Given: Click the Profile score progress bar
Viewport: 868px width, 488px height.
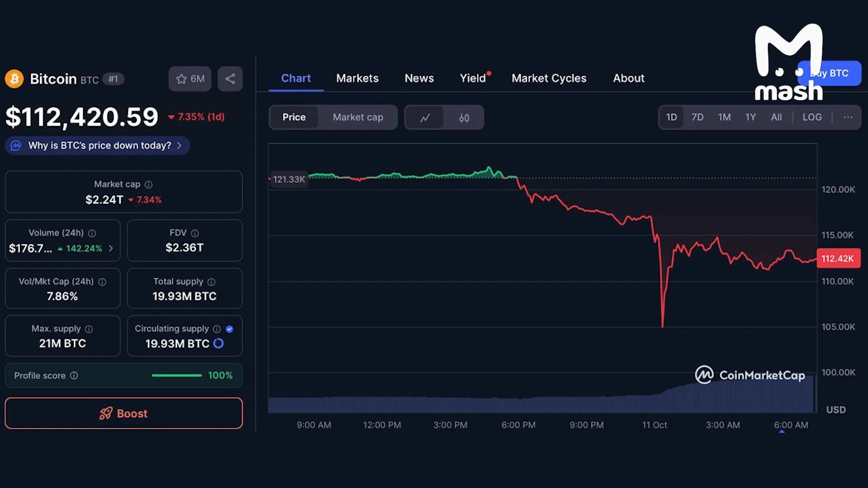Looking at the screenshot, I should point(177,375).
